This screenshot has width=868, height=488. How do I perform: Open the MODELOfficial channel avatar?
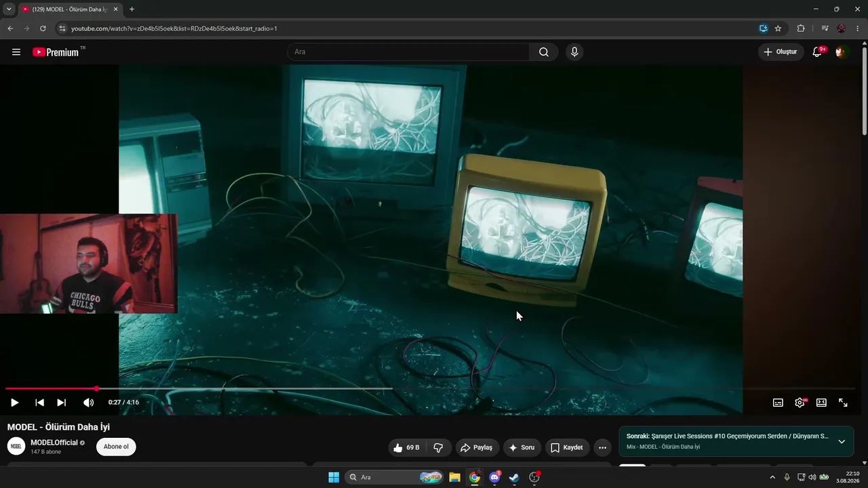point(16,447)
